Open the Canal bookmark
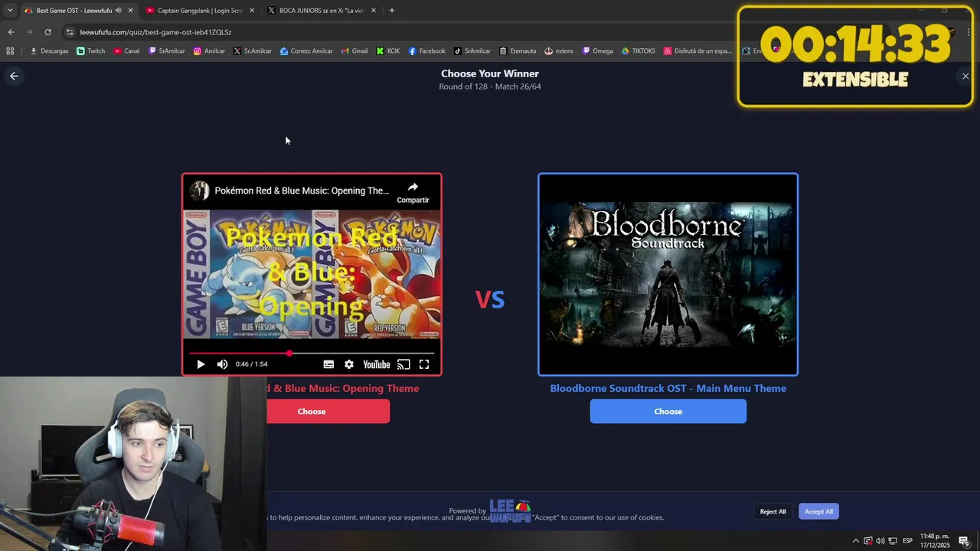This screenshot has width=980, height=551. tap(126, 51)
